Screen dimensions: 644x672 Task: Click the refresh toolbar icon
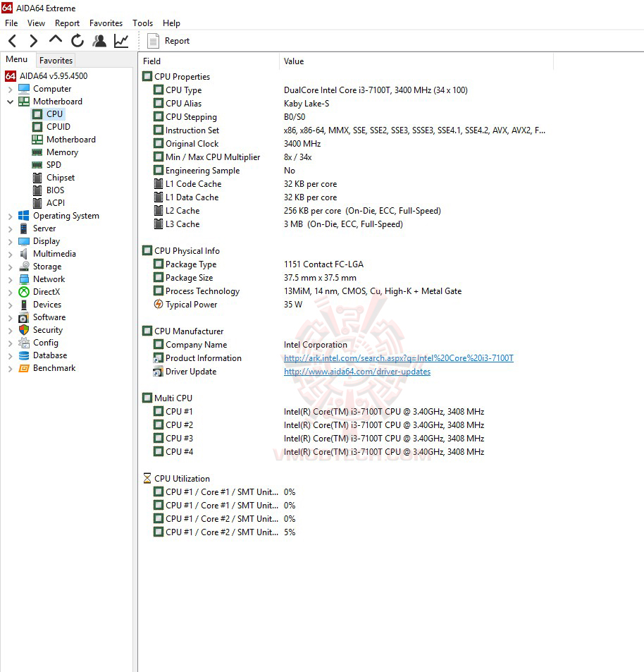(x=78, y=41)
